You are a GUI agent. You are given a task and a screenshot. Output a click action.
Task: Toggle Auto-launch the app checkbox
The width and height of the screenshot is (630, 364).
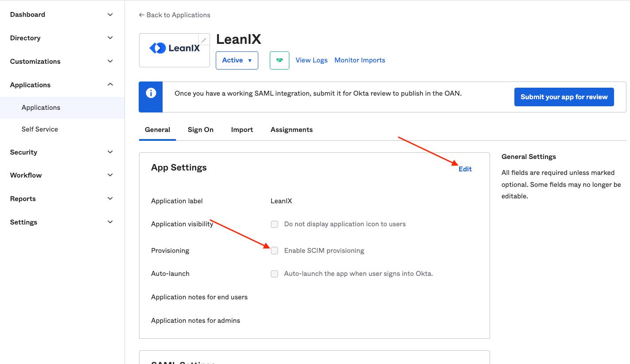275,274
